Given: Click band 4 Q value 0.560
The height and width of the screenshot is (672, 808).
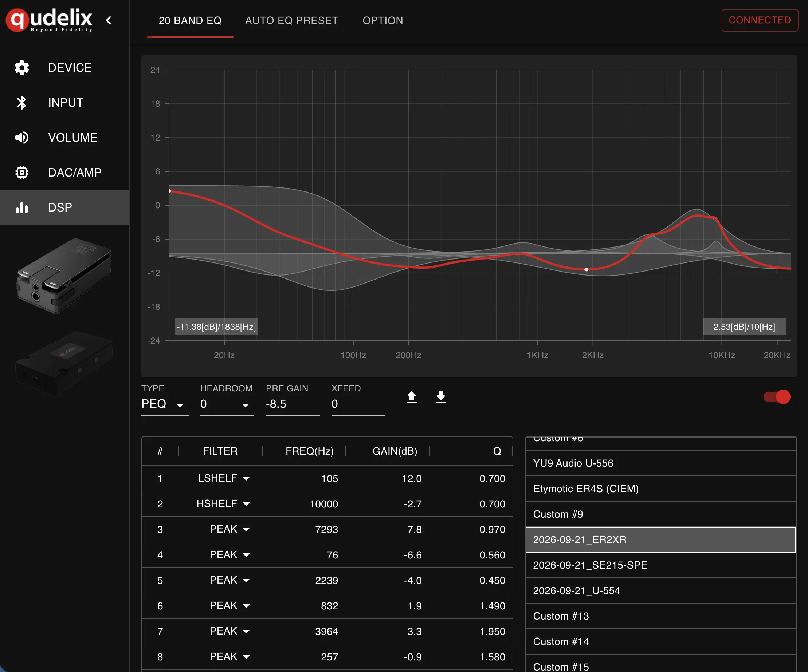Looking at the screenshot, I should [493, 555].
